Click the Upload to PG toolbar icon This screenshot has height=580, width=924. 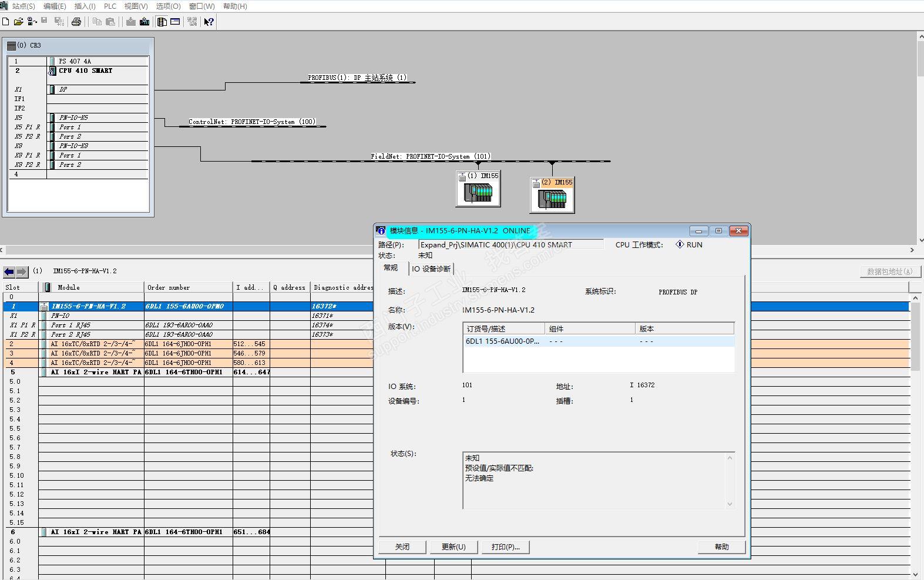click(x=145, y=22)
